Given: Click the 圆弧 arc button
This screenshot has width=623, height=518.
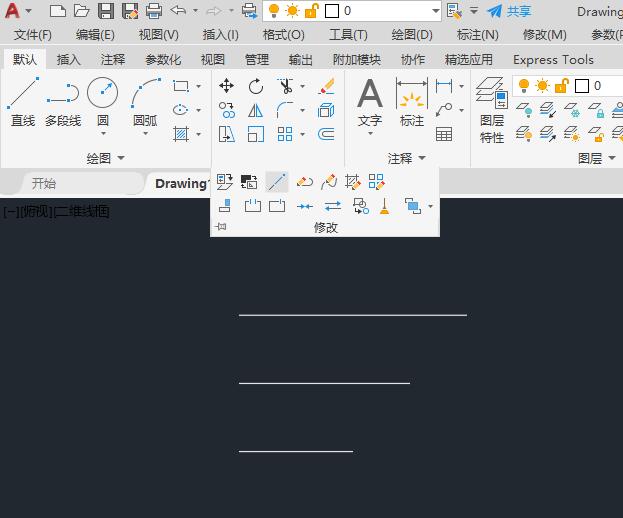Looking at the screenshot, I should [145, 102].
